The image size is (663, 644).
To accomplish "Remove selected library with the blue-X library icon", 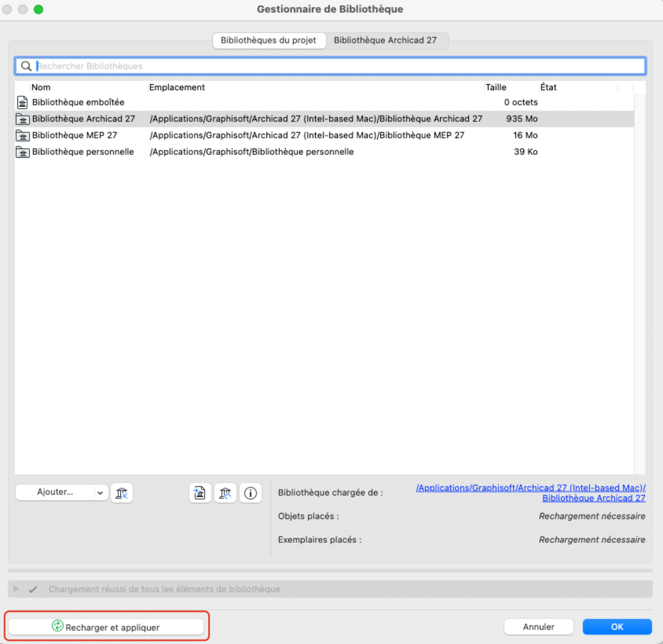I will click(122, 493).
